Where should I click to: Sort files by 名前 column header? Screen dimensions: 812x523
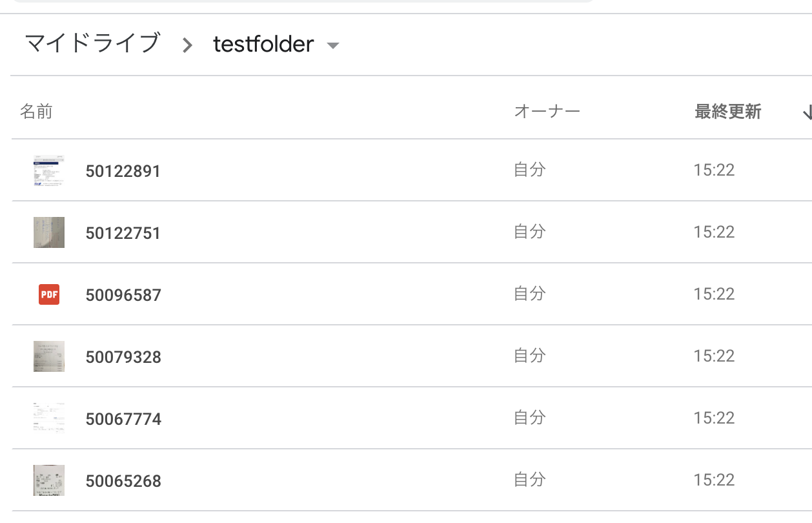point(36,112)
